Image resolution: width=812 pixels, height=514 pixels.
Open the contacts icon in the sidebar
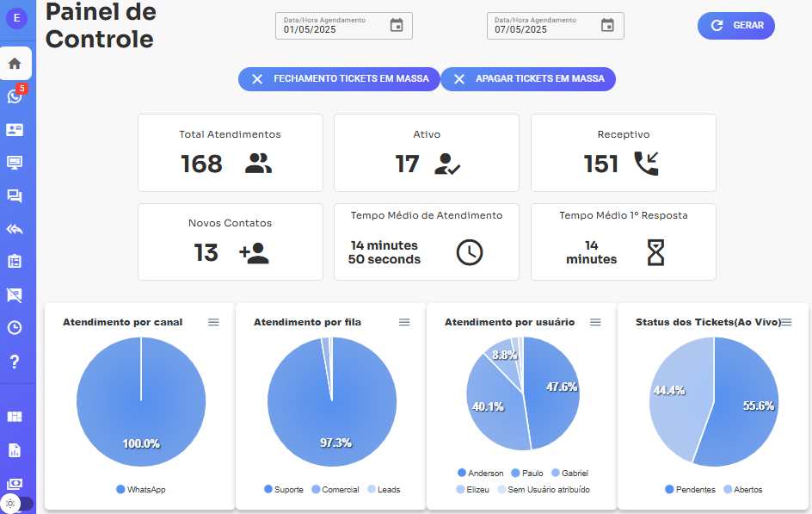pyautogui.click(x=16, y=129)
